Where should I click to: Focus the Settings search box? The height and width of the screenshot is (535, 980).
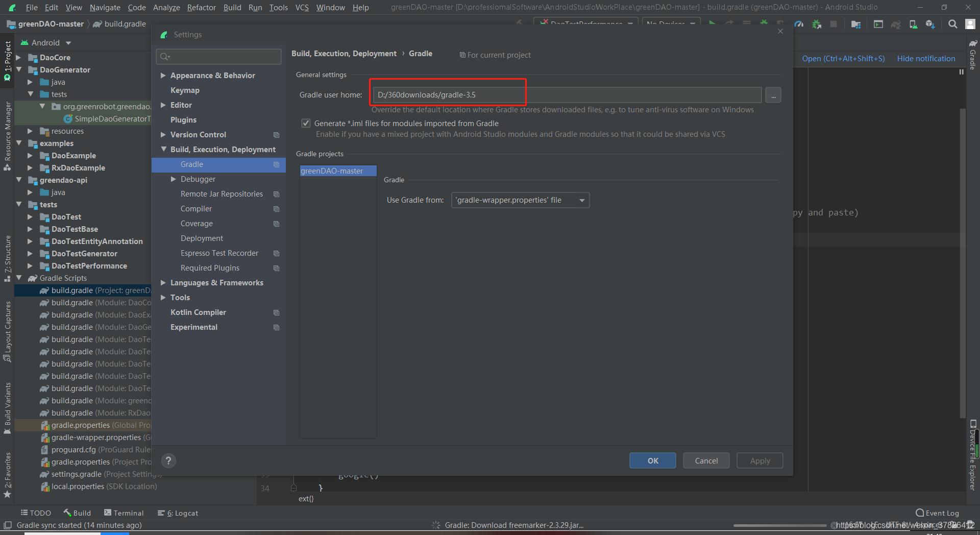218,57
